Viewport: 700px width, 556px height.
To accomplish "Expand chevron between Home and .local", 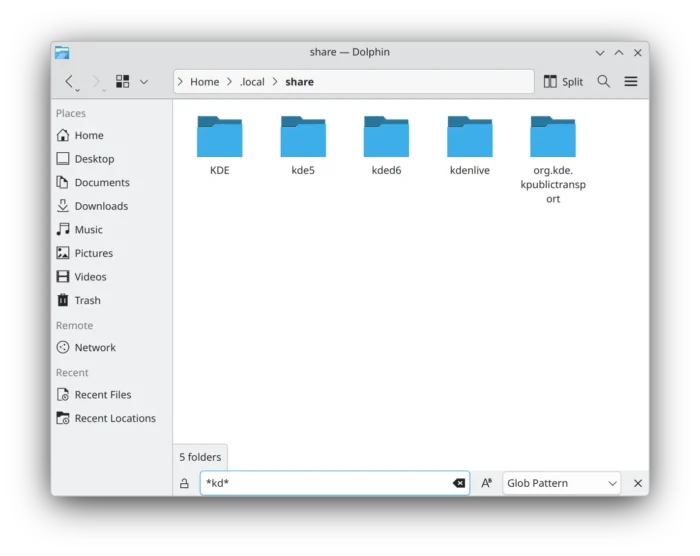I will pyautogui.click(x=229, y=82).
